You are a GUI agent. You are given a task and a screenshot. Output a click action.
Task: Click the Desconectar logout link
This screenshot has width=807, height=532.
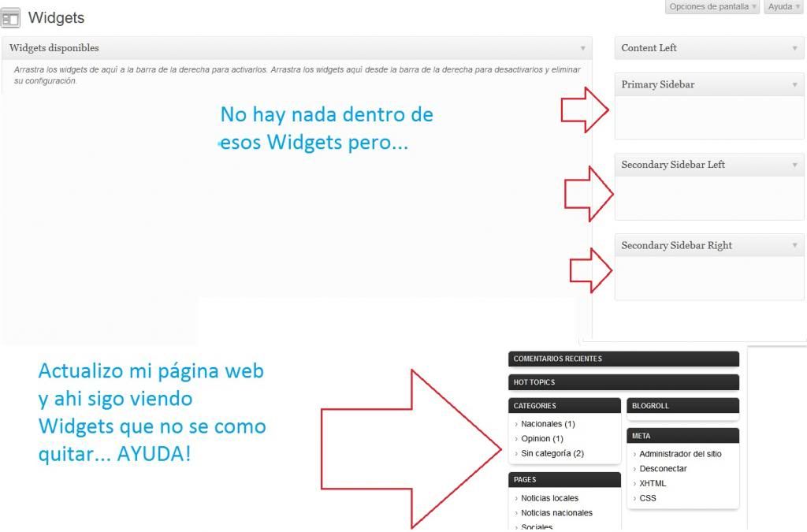[x=663, y=469]
